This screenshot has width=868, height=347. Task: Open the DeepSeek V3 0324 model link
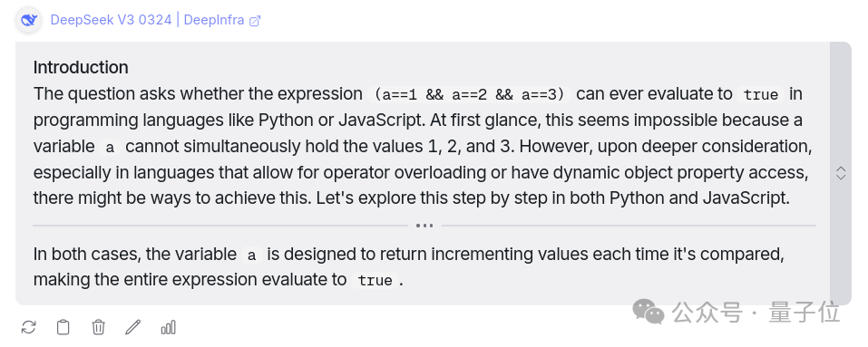click(111, 21)
